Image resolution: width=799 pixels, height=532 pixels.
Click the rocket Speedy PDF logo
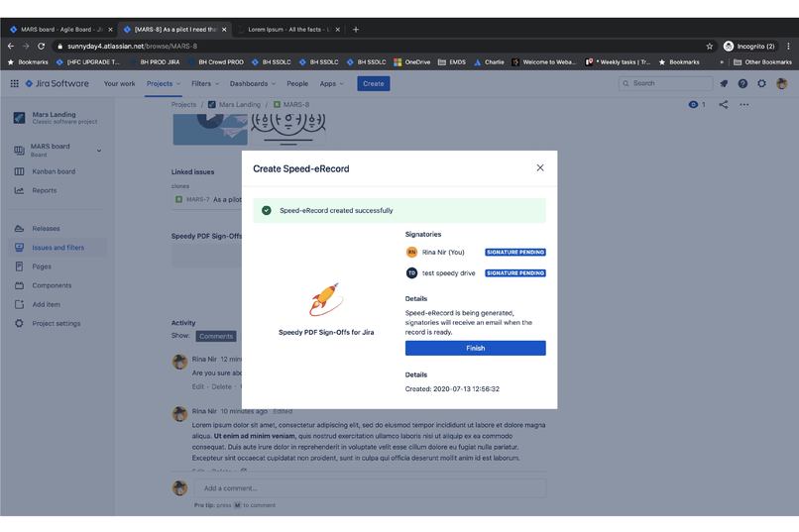point(325,299)
